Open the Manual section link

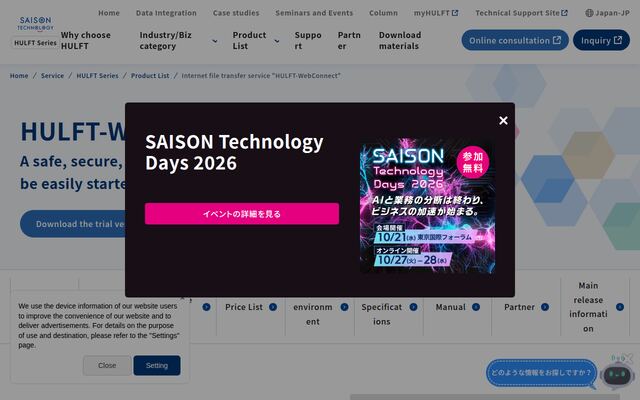point(450,307)
